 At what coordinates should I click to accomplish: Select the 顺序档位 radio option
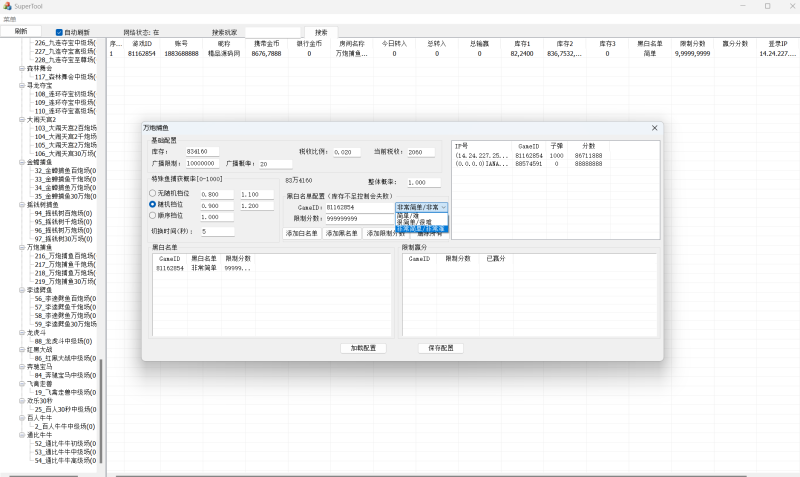coord(152,216)
